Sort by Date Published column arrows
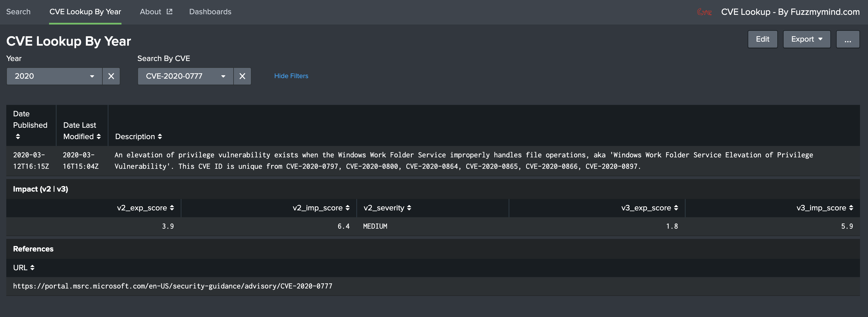 coord(18,137)
